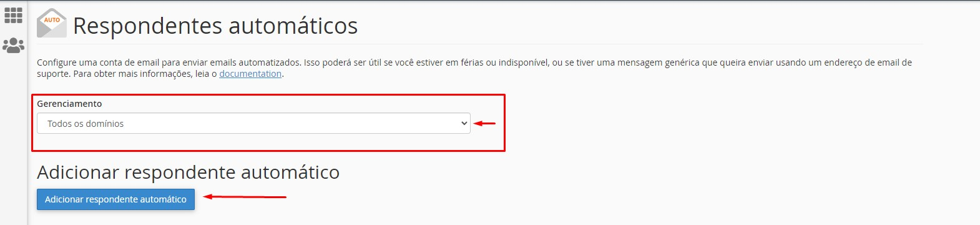Open the User Manager people icon

click(x=13, y=46)
